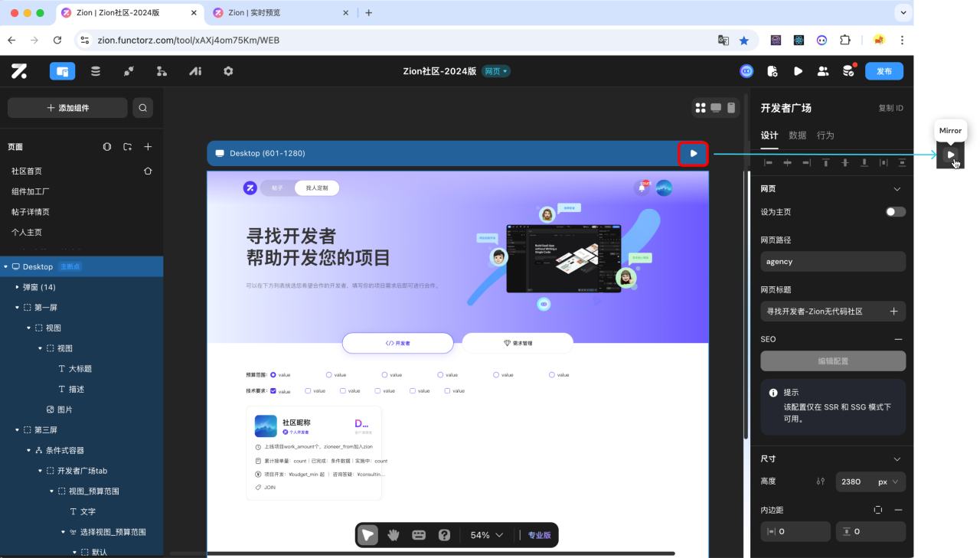Toggle the 设为主页 switch off
980x558 pixels.
click(895, 211)
